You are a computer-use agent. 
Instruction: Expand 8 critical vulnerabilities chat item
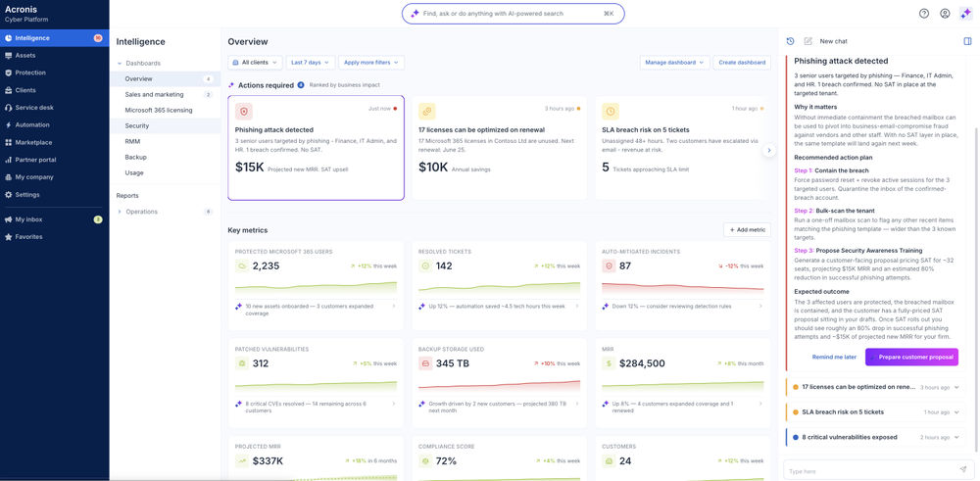point(956,437)
